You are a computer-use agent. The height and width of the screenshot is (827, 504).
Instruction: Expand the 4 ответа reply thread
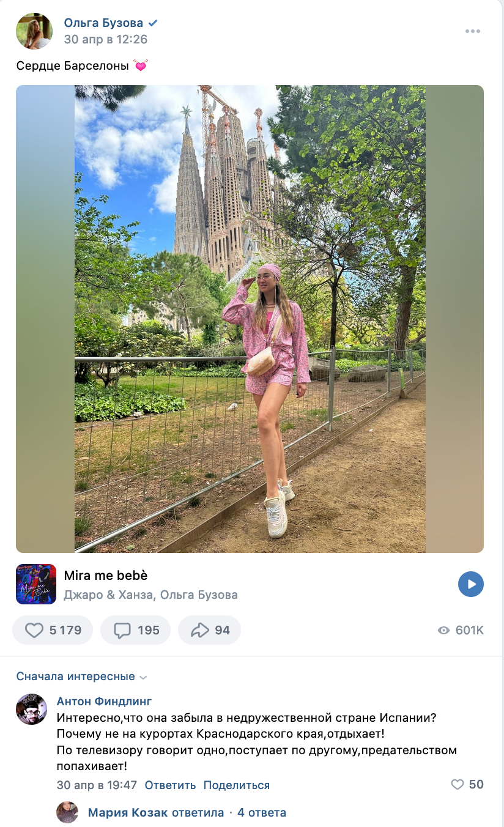tap(262, 812)
